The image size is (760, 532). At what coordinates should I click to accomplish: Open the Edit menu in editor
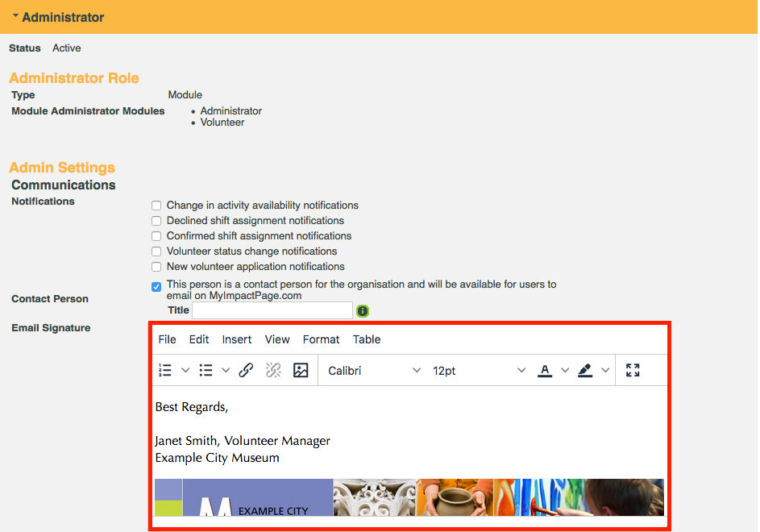(x=199, y=339)
